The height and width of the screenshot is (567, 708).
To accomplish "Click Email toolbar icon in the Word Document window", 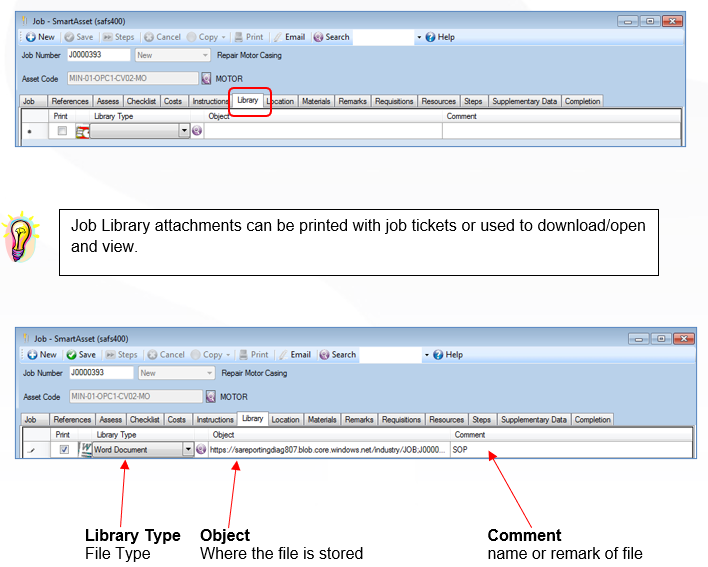I will (x=283, y=355).
